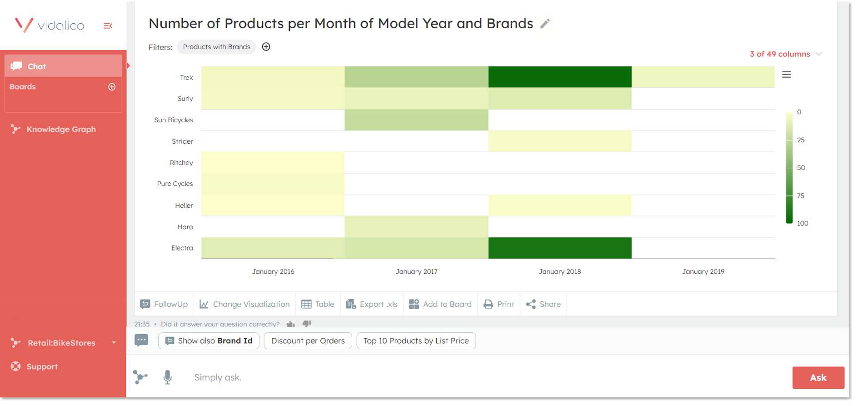Click the FollowUp button
This screenshot has width=868, height=406.
164,304
